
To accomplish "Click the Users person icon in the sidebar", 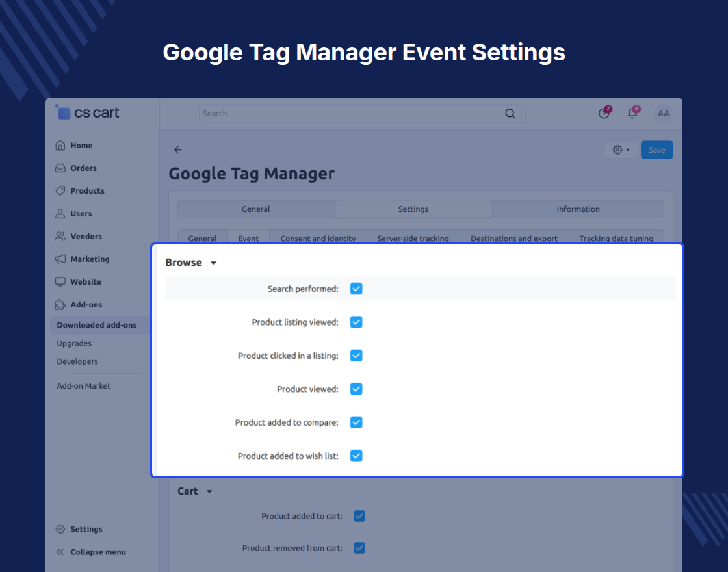I will point(60,214).
